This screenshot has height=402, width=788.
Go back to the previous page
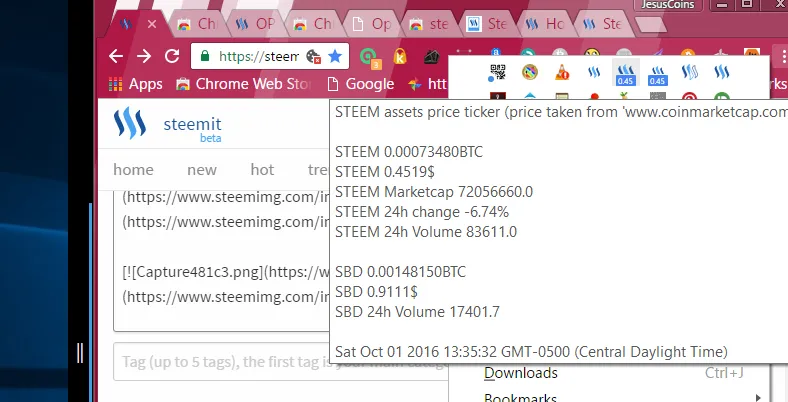[x=116, y=56]
